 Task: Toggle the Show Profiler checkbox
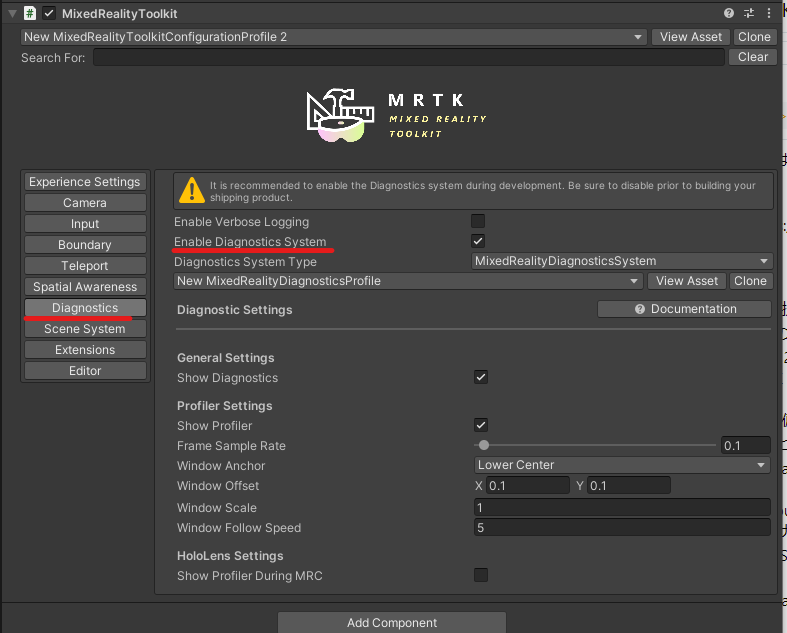[x=481, y=425]
